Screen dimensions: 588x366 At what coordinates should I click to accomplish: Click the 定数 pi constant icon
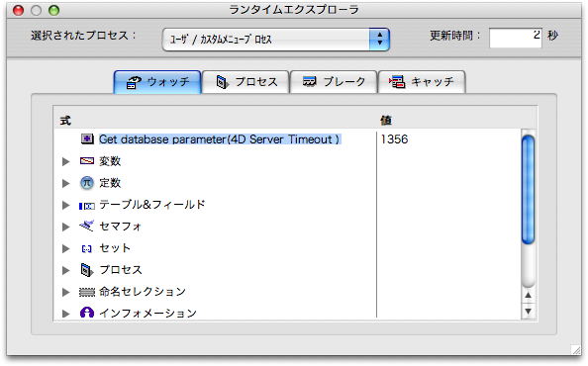coord(87,183)
